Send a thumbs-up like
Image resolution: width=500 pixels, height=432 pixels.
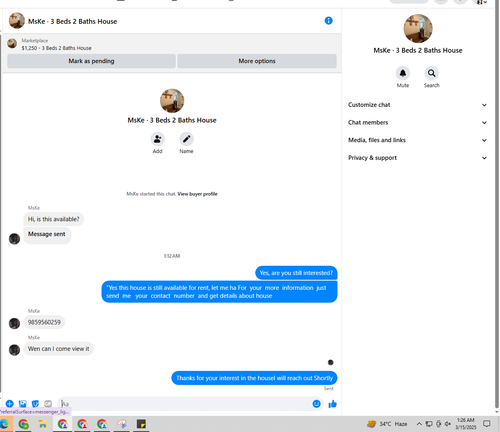coord(332,404)
